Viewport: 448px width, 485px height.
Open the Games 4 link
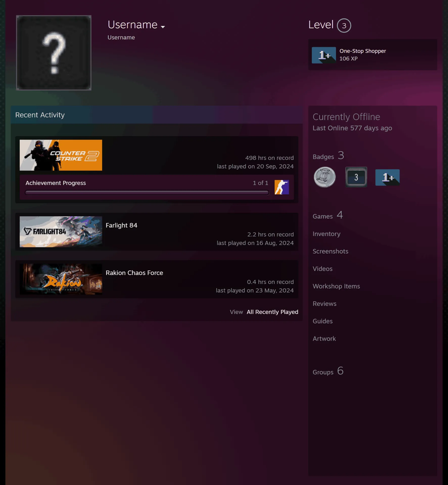tap(328, 215)
